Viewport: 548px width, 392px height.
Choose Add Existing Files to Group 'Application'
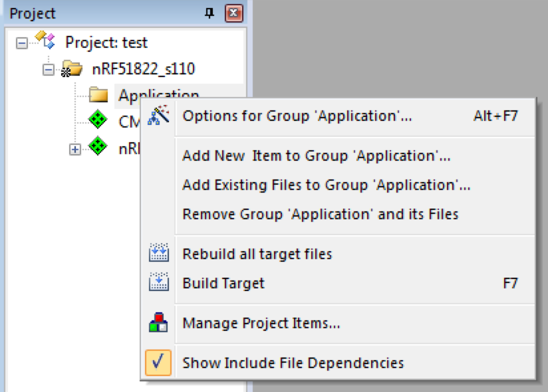[x=326, y=185]
